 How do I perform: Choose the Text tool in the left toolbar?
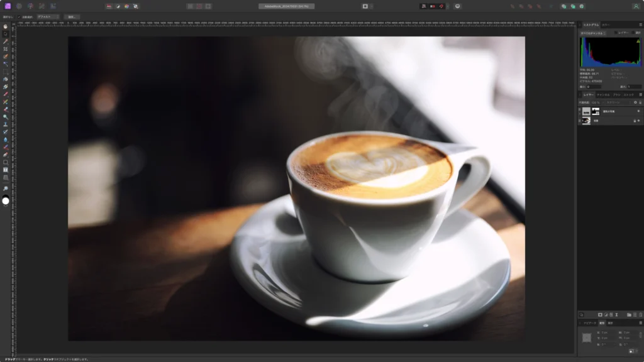click(6, 170)
